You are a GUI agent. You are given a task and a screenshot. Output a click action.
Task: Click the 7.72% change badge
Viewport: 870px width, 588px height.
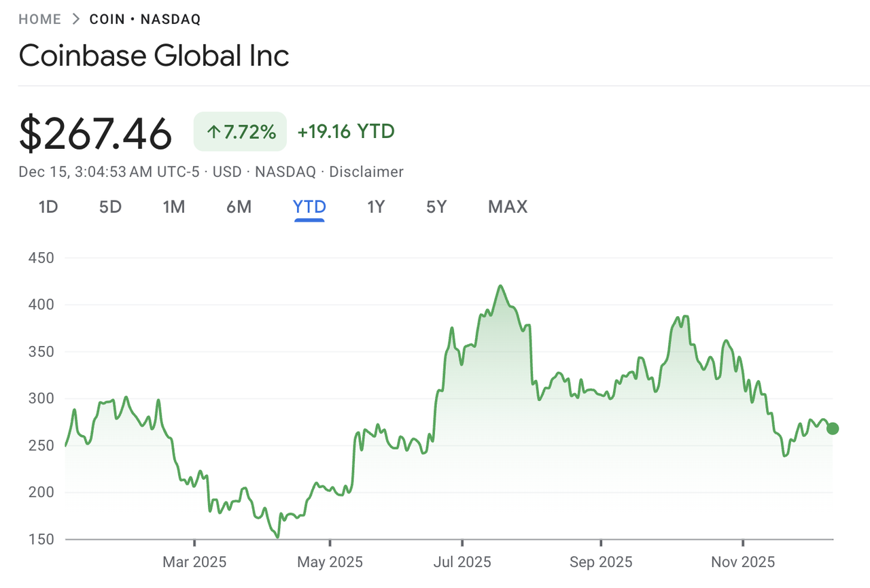241,132
